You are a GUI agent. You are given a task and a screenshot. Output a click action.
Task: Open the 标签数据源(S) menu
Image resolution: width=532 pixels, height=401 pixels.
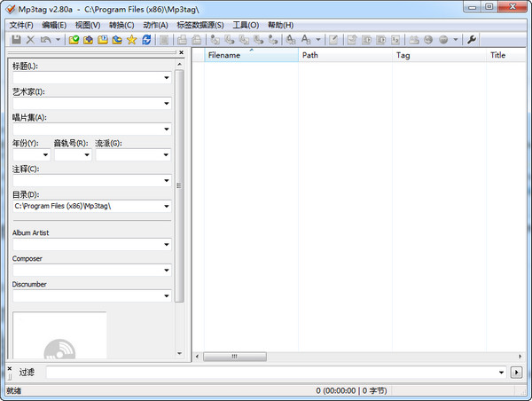pos(200,25)
